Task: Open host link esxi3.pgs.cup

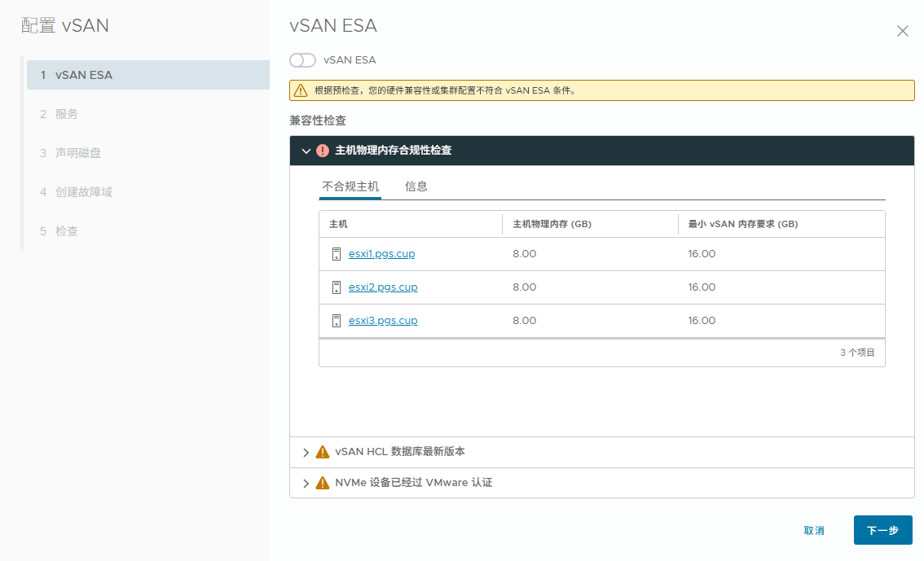Action: [x=383, y=321]
